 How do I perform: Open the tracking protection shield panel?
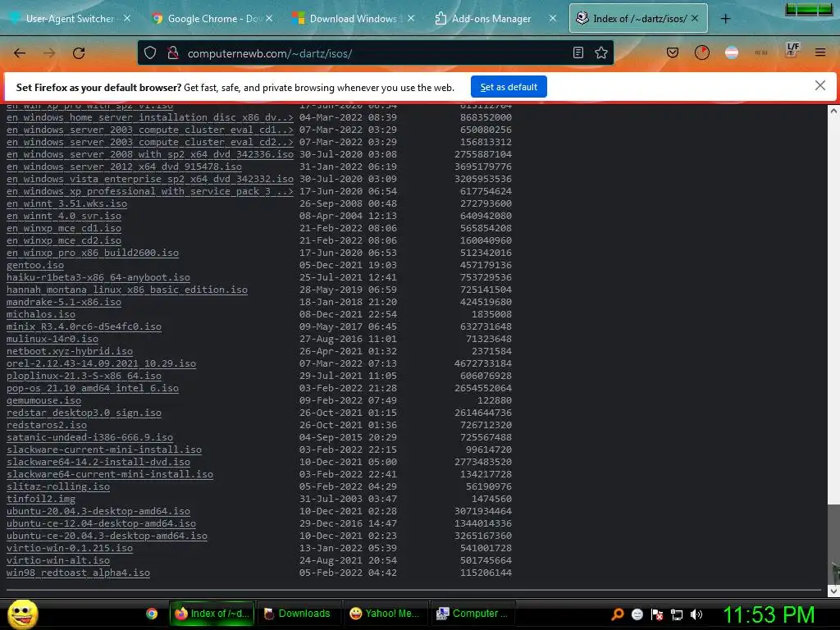point(151,53)
